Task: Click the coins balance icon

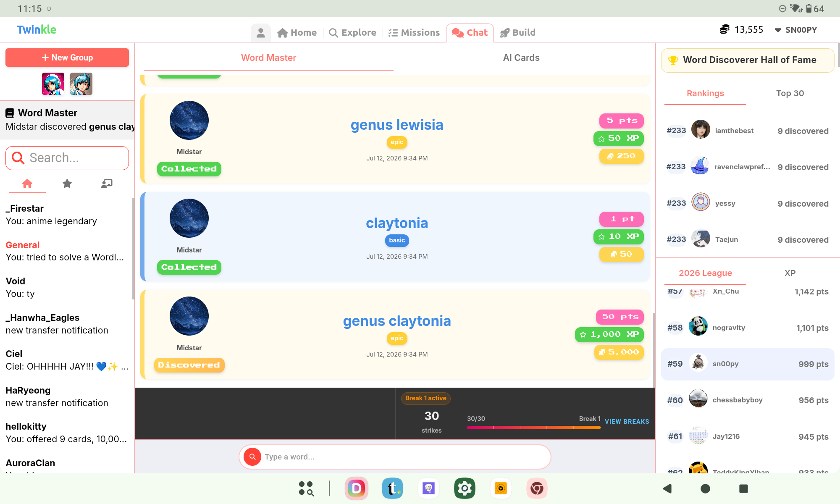Action: pos(724,30)
